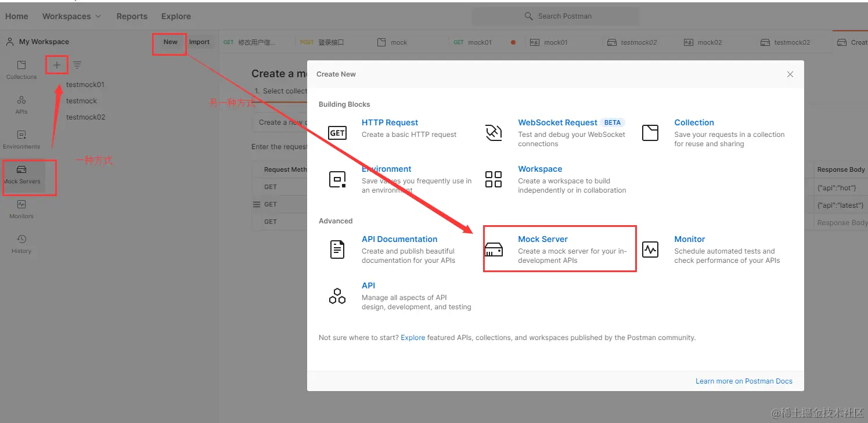Click the Mock Server icon in dialog

pos(494,250)
